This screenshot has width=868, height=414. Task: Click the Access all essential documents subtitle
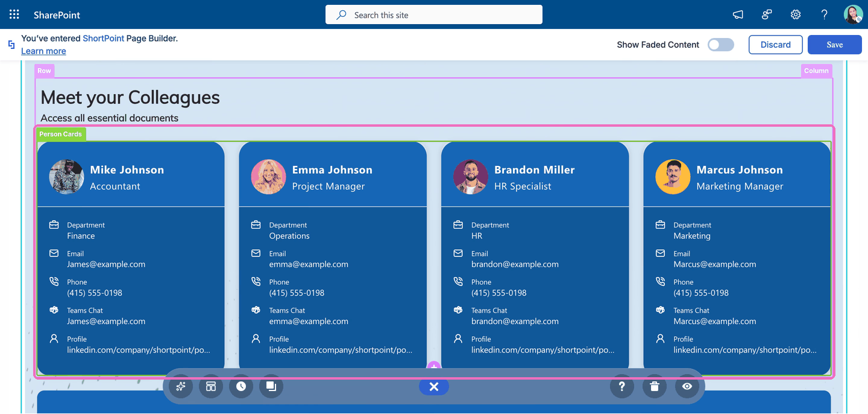pyautogui.click(x=110, y=118)
